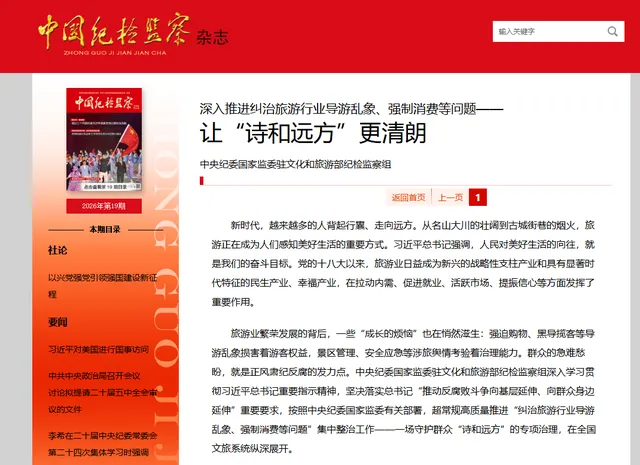Viewport: 640px width, 465px height.
Task: Select page number 1
Action: 478,198
